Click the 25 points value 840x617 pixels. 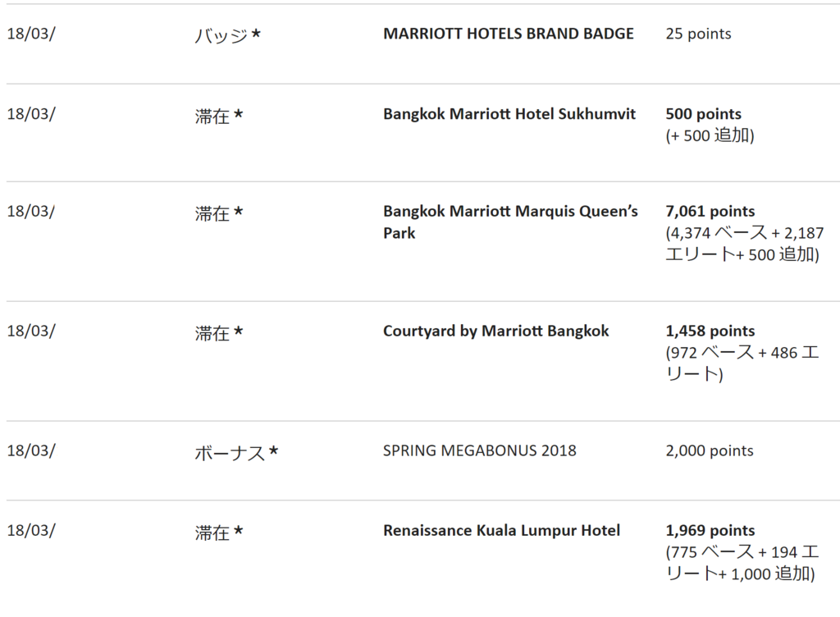click(x=698, y=34)
